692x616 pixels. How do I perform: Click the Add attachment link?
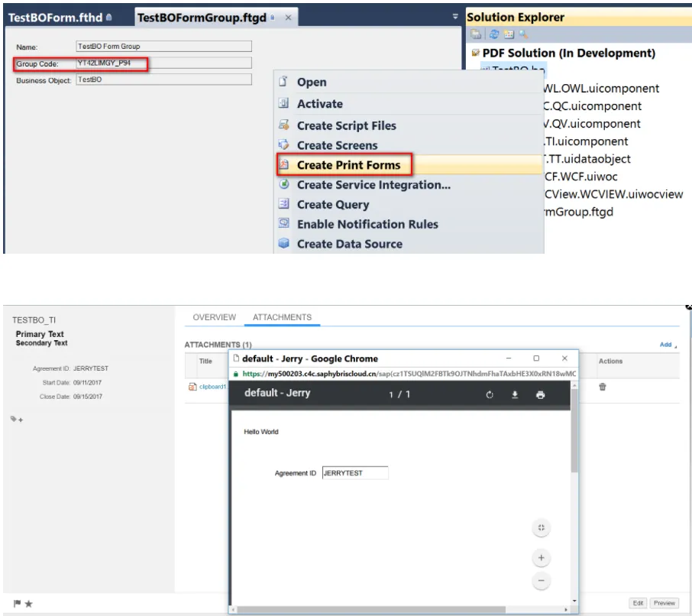[665, 345]
